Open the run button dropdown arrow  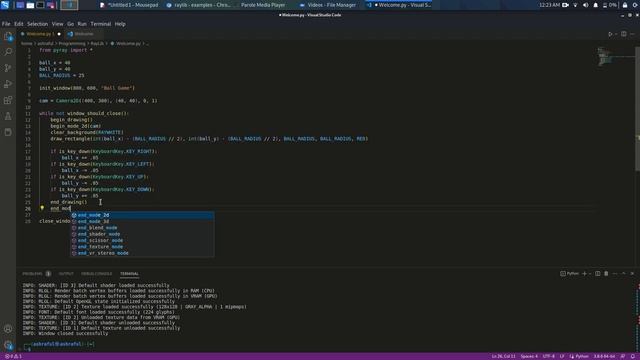tap(616, 34)
